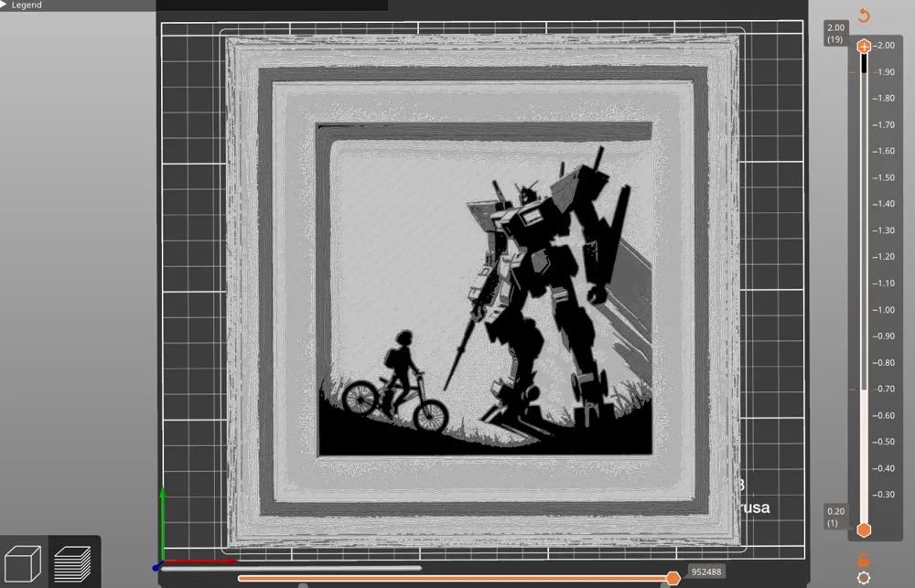915x588 pixels.
Task: Click the plus icon on the top layer thumb
Action: tap(865, 46)
